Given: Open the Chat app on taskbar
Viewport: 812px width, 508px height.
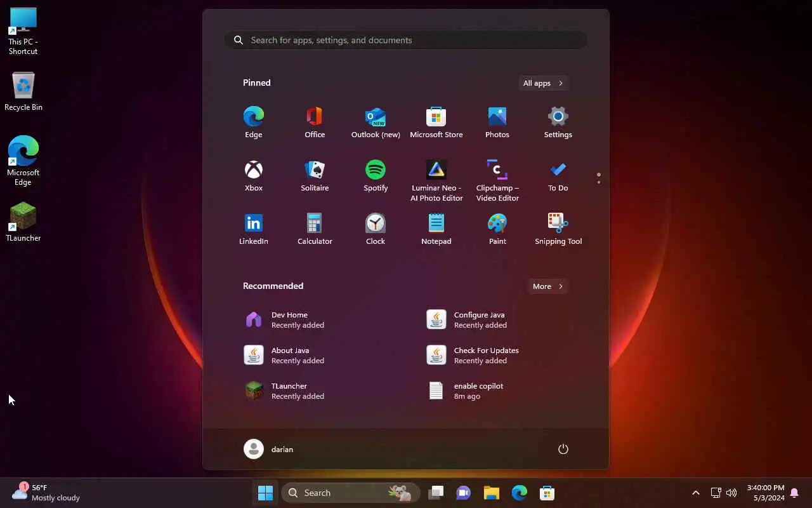Looking at the screenshot, I should tap(464, 493).
